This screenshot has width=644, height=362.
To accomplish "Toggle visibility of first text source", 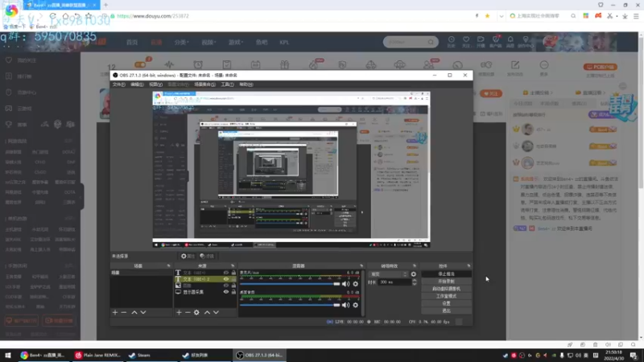I will (x=226, y=273).
